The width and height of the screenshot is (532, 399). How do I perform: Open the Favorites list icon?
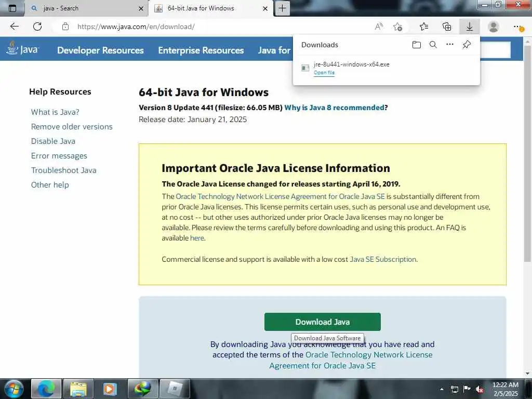coord(424,26)
